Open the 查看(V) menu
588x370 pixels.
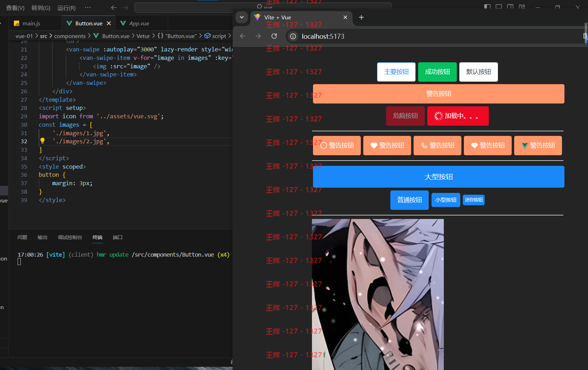[x=15, y=8]
